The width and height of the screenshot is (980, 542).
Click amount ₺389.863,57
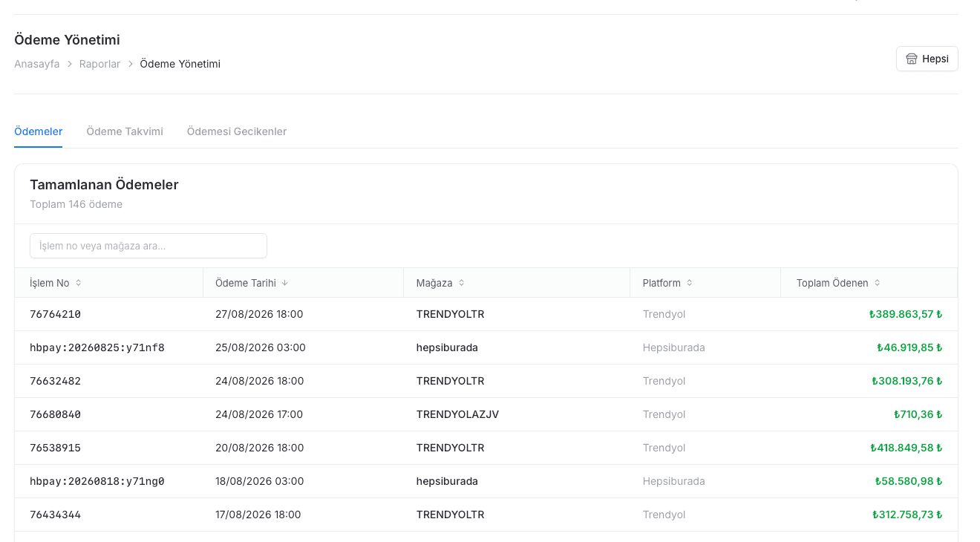click(x=906, y=314)
